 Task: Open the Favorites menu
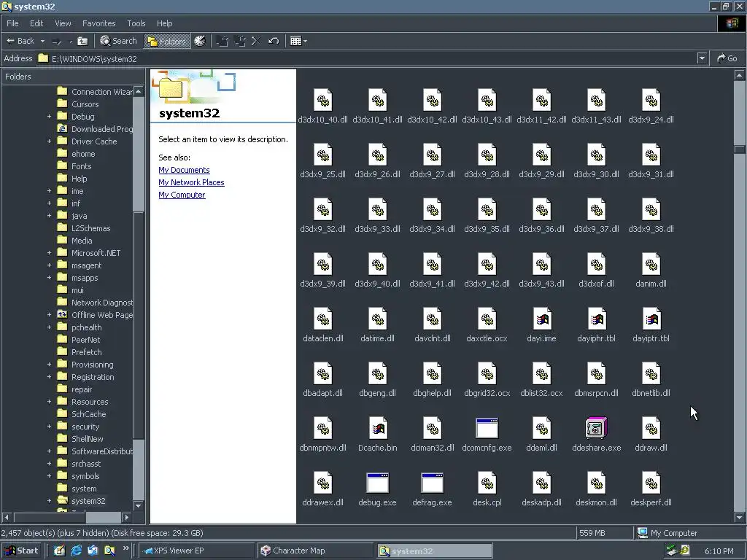(98, 23)
